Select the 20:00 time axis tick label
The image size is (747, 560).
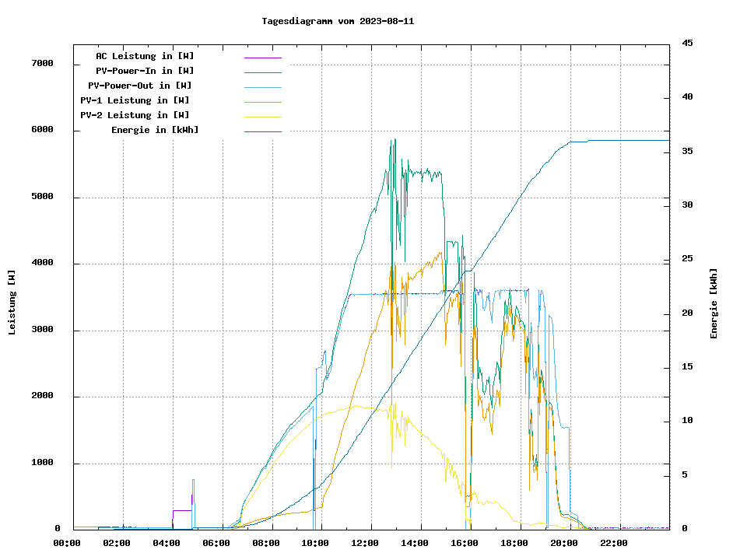coord(563,543)
